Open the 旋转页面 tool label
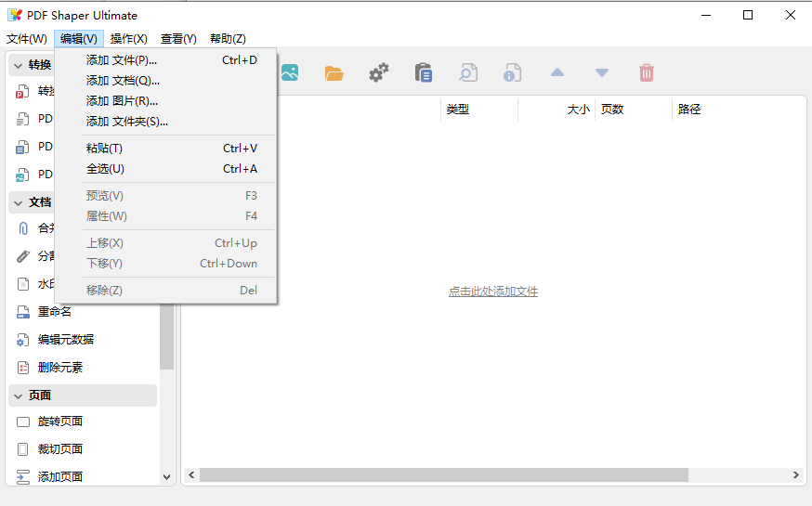The image size is (812, 506). coord(60,422)
